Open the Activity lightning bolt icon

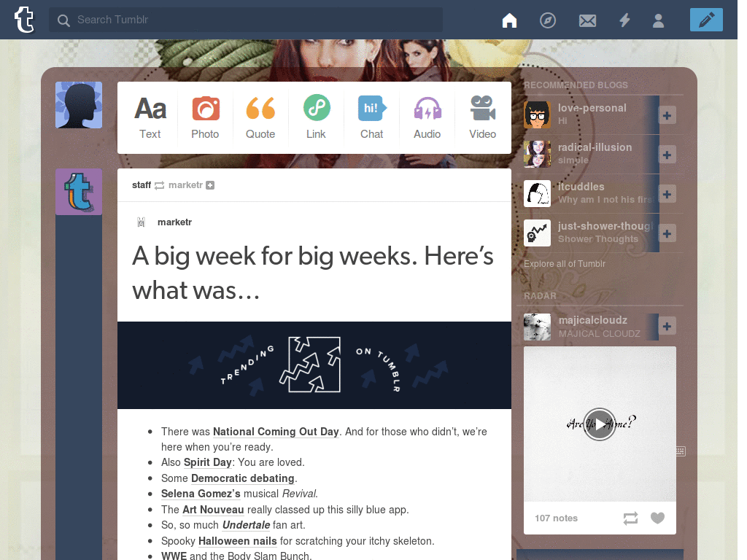(x=624, y=20)
